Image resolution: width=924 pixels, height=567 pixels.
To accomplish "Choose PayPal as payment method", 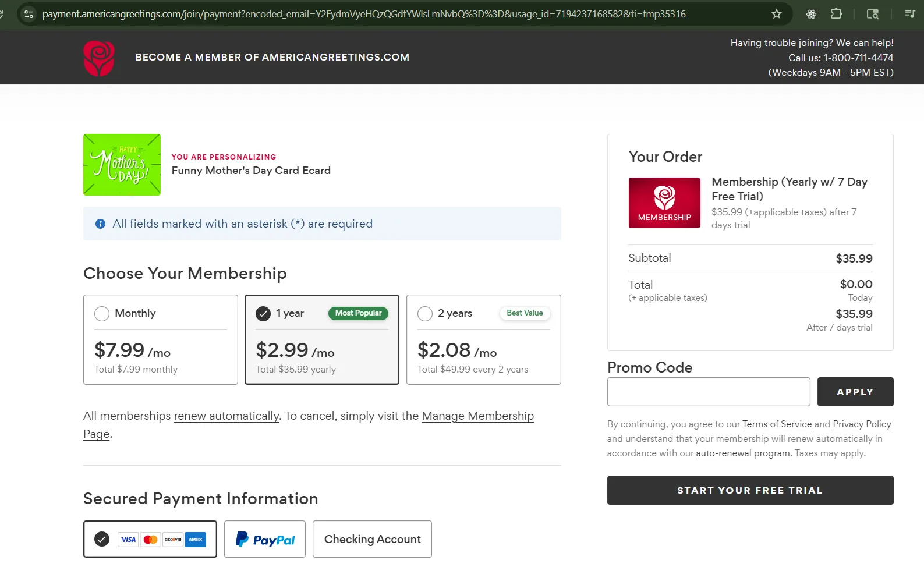I will click(265, 539).
